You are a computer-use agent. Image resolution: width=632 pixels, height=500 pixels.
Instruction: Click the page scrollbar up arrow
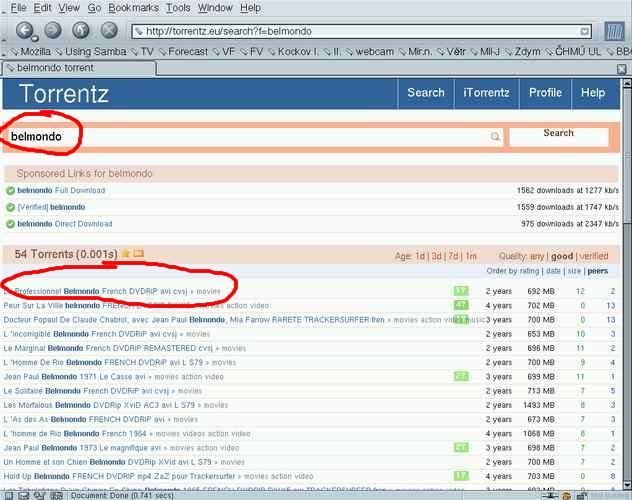click(627, 83)
